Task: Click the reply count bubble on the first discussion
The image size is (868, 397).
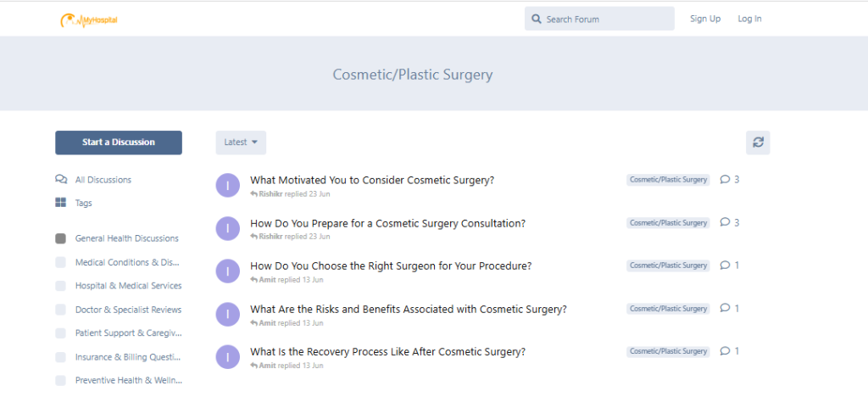Action: coord(730,179)
